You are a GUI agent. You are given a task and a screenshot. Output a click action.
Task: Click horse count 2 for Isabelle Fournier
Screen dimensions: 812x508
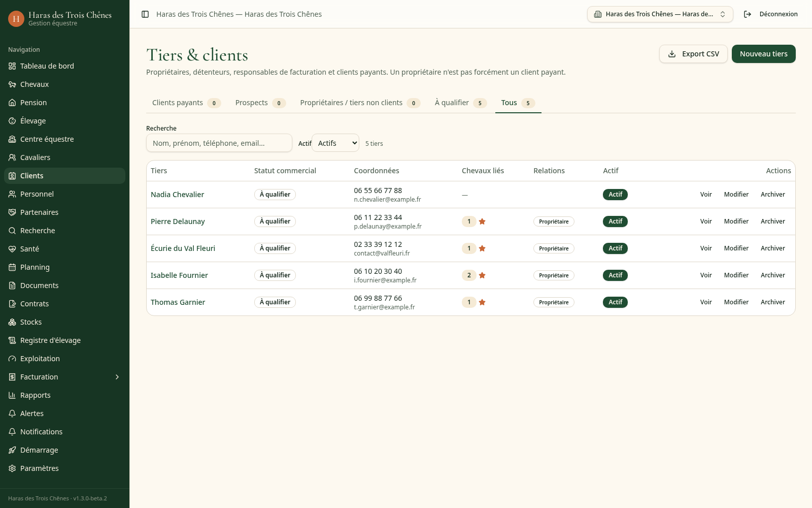(x=469, y=275)
